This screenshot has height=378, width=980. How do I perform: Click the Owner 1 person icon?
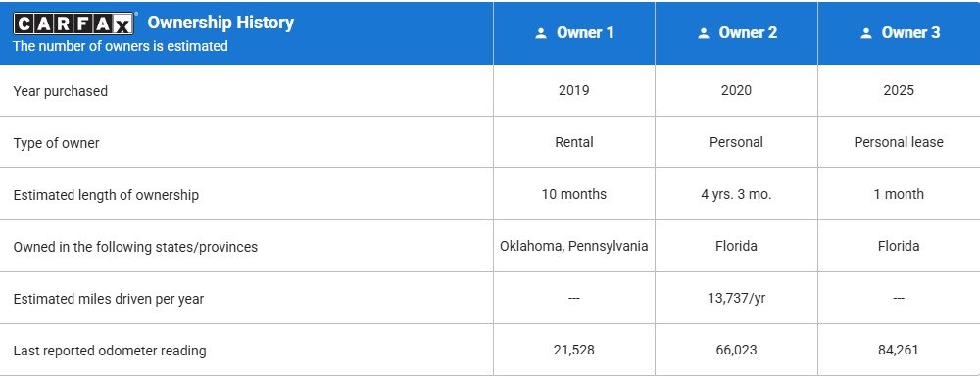(x=541, y=33)
